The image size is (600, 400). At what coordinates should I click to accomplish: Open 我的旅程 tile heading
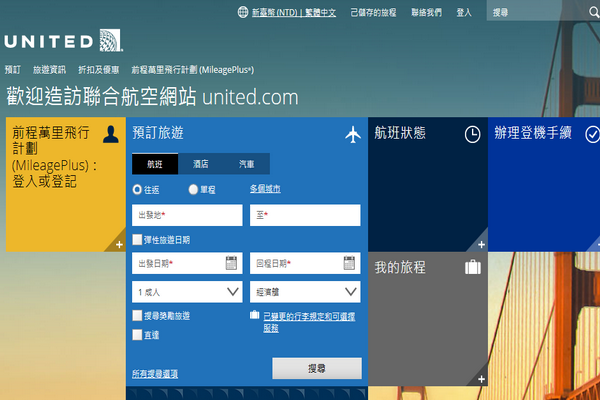[400, 267]
